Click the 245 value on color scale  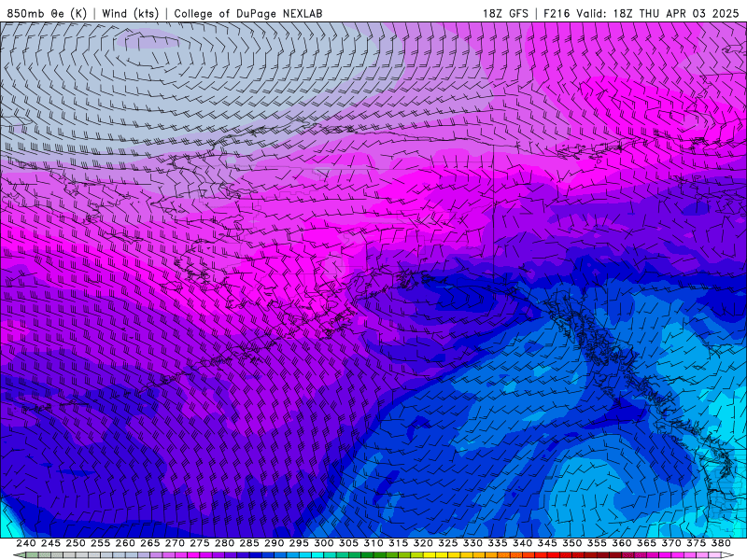(x=50, y=543)
